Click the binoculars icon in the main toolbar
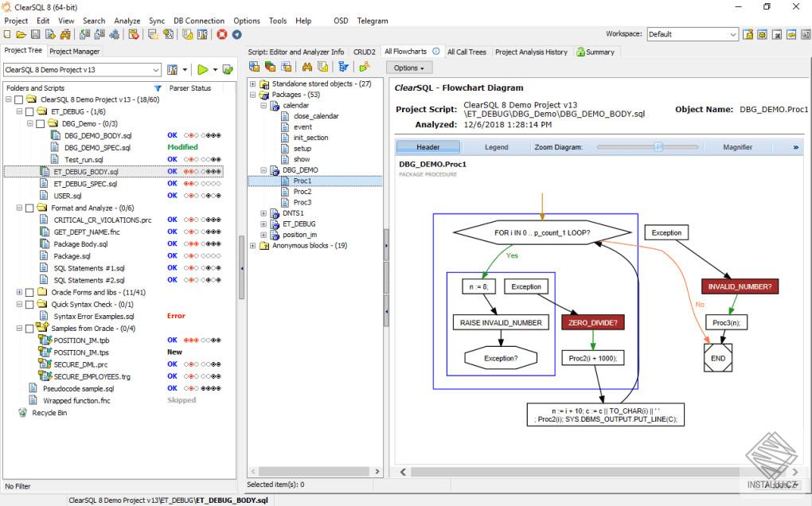The width and height of the screenshot is (812, 506). [x=64, y=35]
